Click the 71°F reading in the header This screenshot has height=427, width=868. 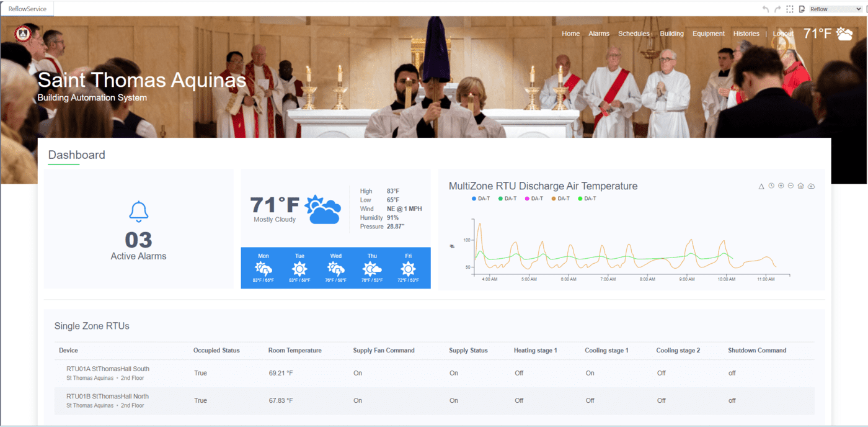(x=817, y=34)
